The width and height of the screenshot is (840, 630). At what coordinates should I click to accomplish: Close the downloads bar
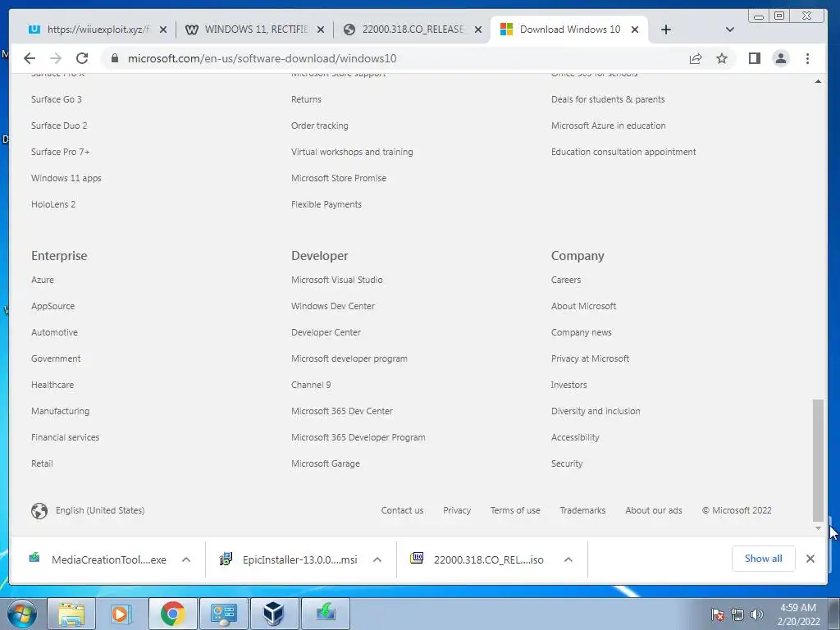810,559
